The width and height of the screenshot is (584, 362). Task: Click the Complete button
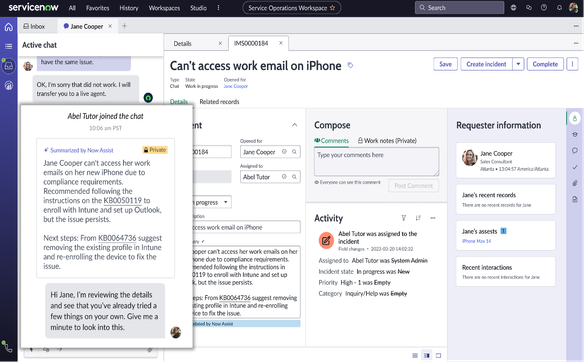click(x=545, y=64)
